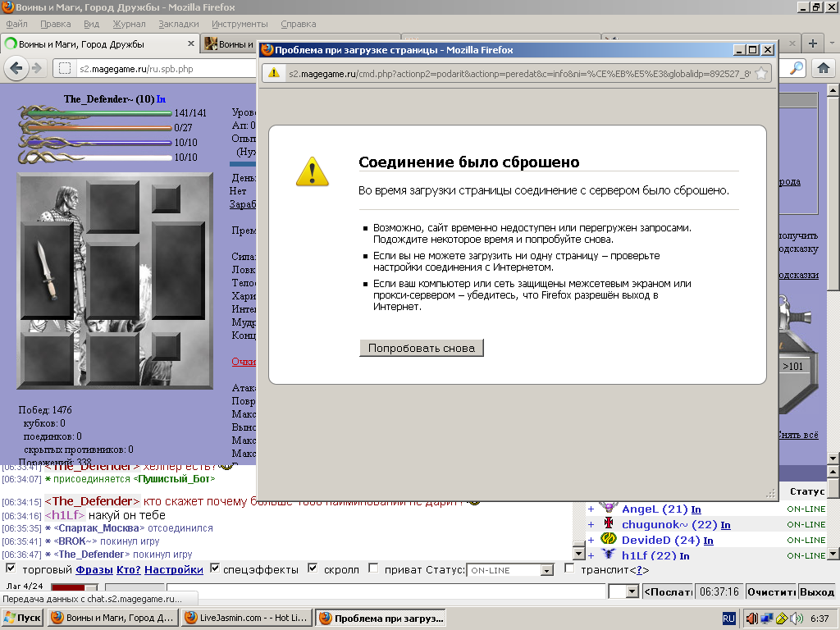Click the magnifying glass search icon
Viewport: 840px width, 630px height.
[x=797, y=68]
